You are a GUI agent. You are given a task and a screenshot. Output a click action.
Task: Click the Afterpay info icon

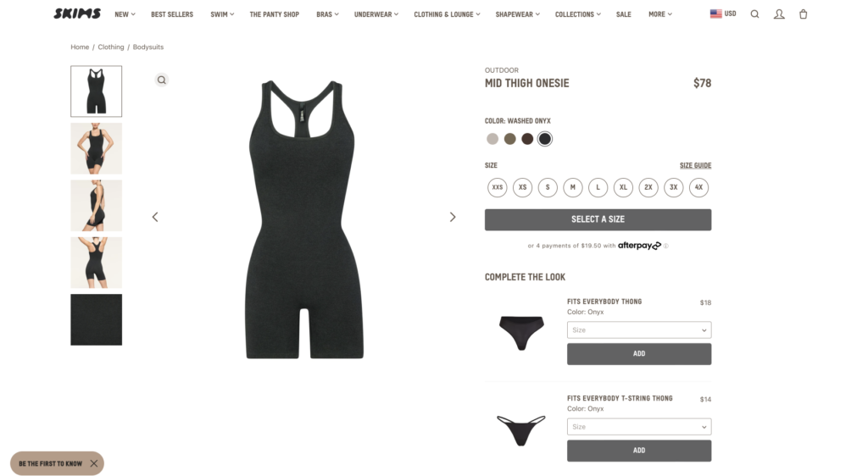pos(666,246)
